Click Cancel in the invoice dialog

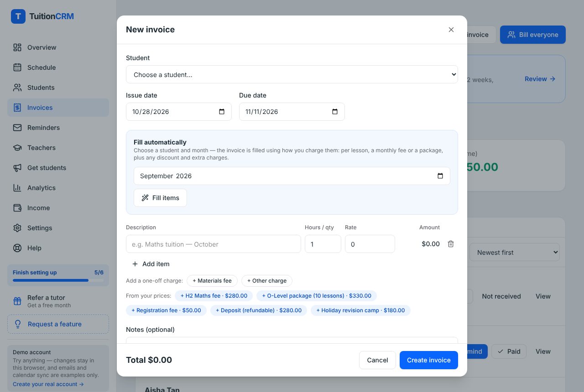tap(377, 360)
